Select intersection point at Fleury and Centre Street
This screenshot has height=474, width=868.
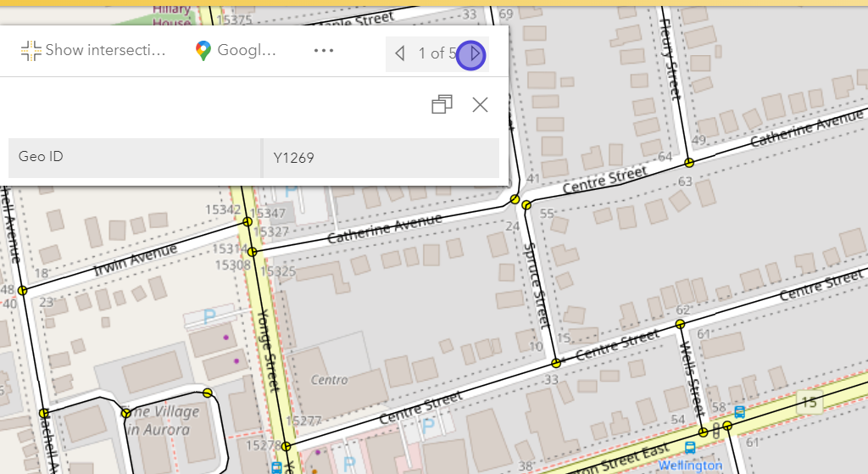tap(689, 162)
